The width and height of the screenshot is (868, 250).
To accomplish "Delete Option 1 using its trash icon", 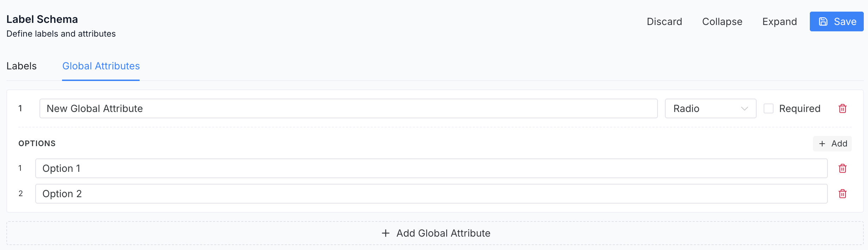I will coord(843,168).
